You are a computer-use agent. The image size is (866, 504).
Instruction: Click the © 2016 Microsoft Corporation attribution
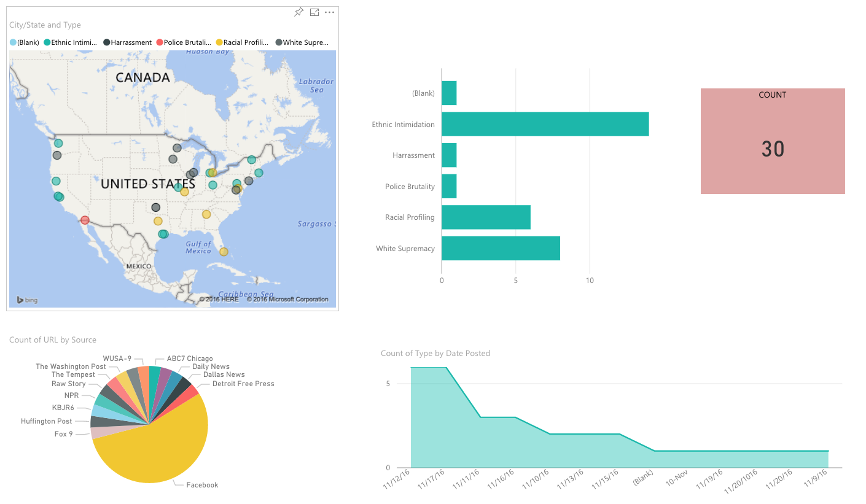point(287,300)
